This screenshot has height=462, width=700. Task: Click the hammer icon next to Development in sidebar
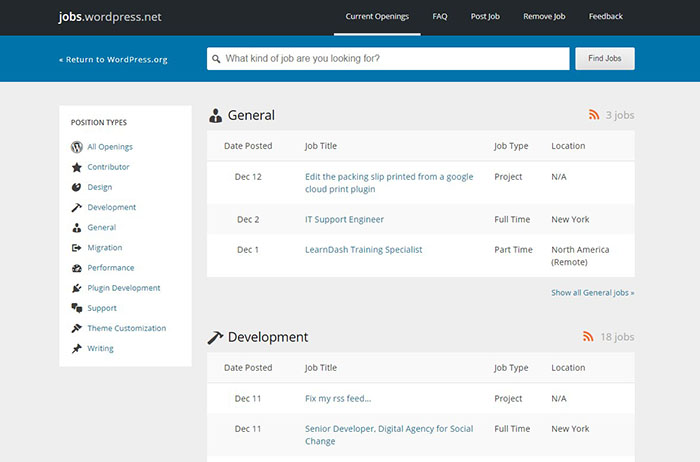(x=77, y=208)
